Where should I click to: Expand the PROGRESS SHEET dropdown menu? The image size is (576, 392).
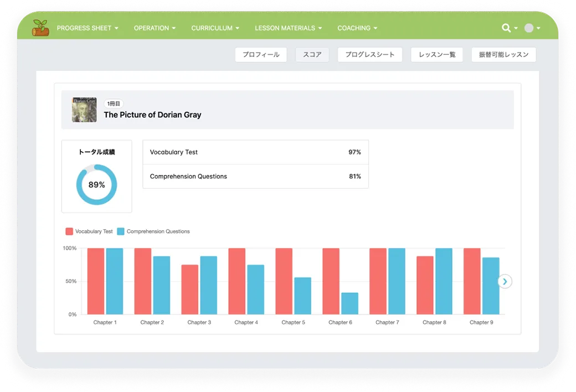click(x=88, y=28)
